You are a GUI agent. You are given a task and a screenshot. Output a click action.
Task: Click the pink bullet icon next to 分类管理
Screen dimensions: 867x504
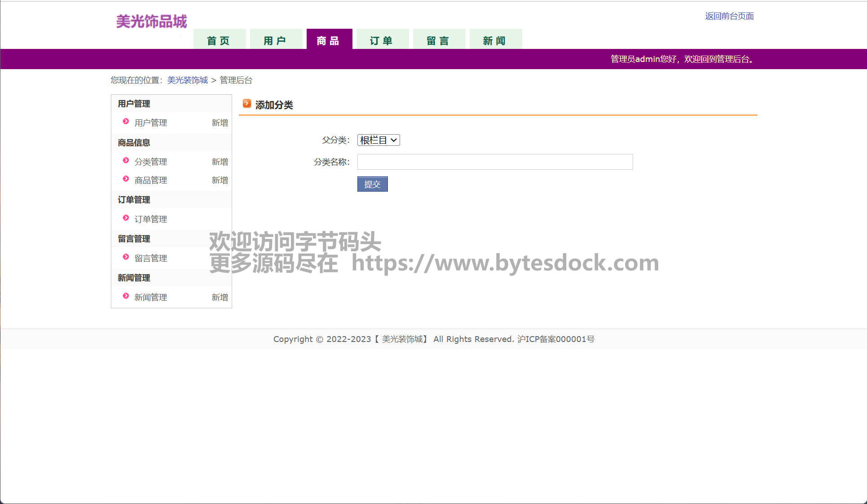[126, 161]
